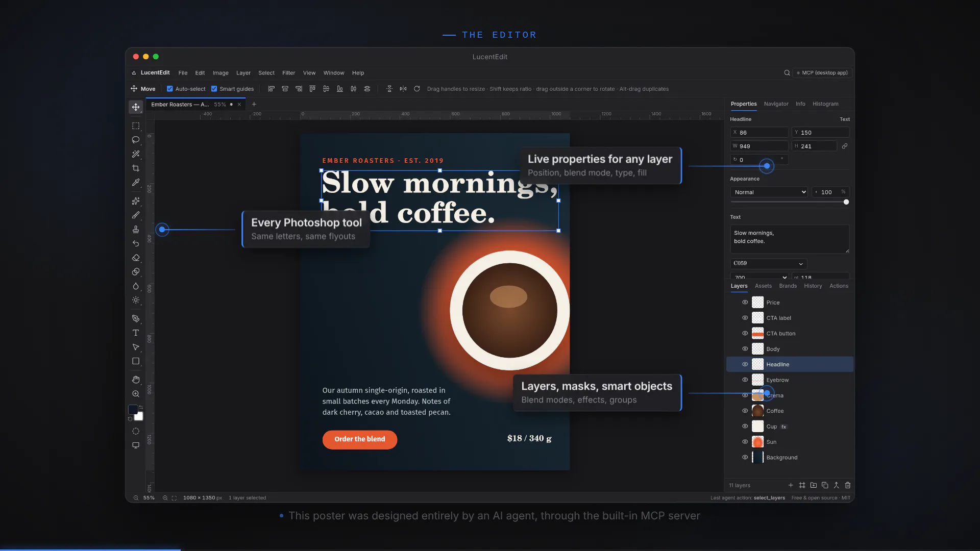Switch to the Brands tab
This screenshot has height=551, width=980.
788,286
